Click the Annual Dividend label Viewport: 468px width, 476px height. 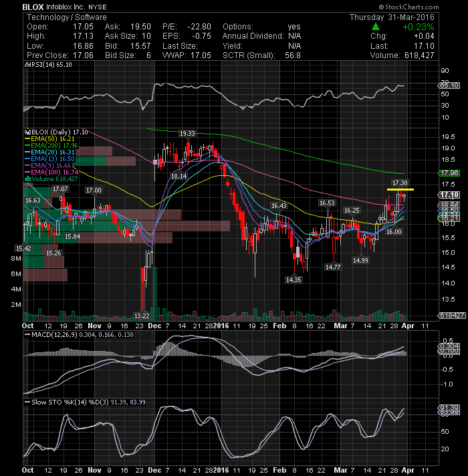[253, 36]
